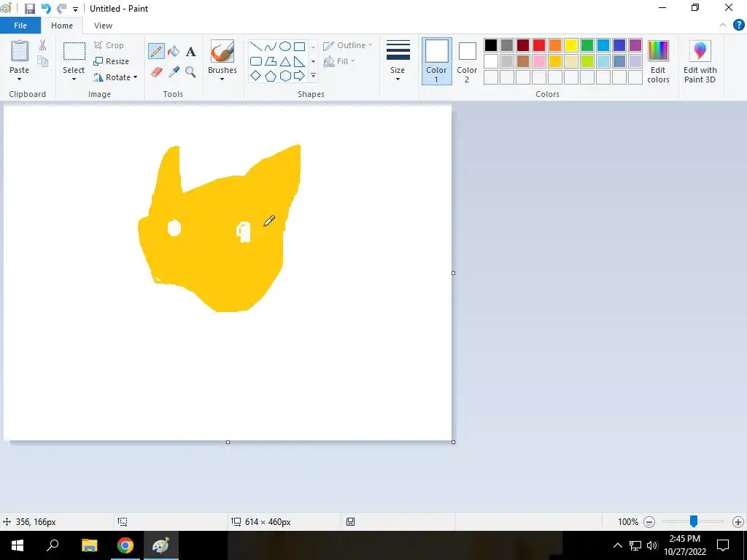Click the zoom slider handle
The image size is (747, 560).
(694, 521)
